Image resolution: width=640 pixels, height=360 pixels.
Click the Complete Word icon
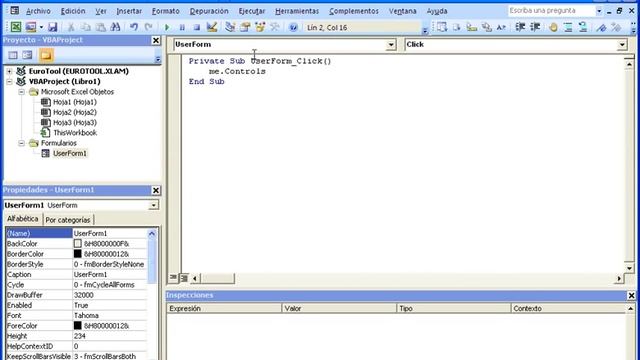[x=501, y=27]
